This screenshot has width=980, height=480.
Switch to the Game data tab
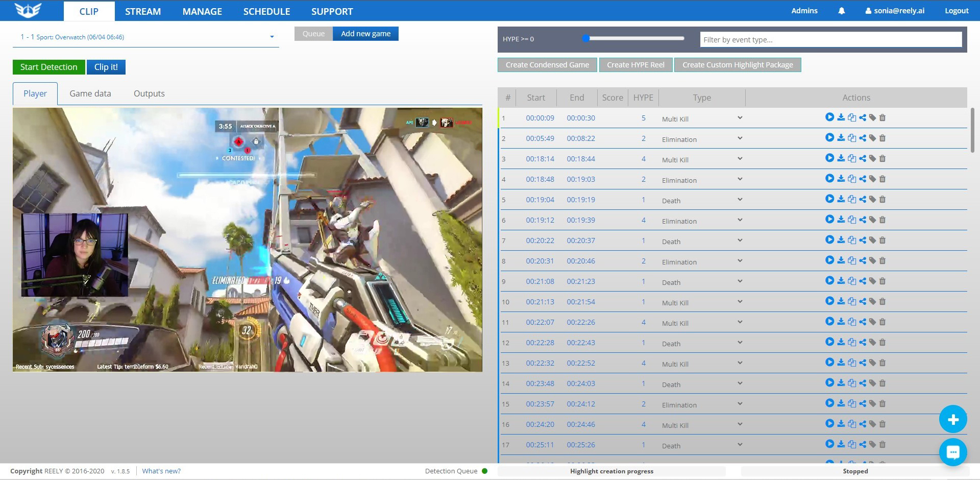coord(90,93)
